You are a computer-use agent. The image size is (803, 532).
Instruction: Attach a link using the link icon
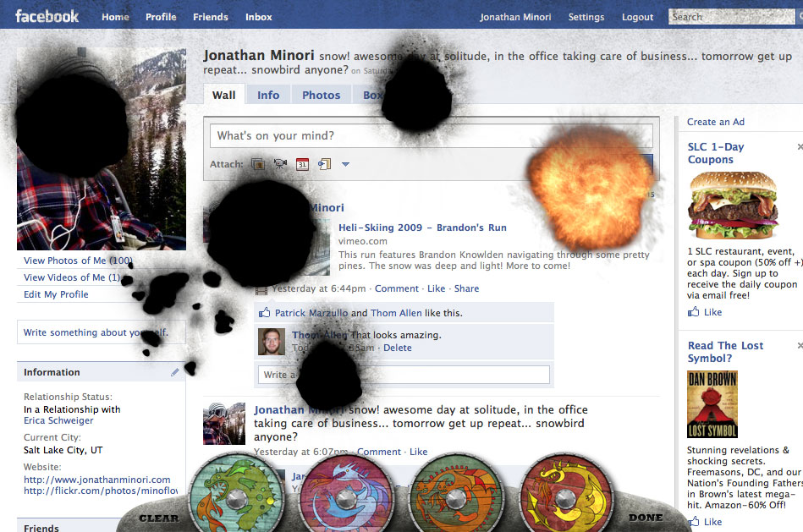point(324,164)
